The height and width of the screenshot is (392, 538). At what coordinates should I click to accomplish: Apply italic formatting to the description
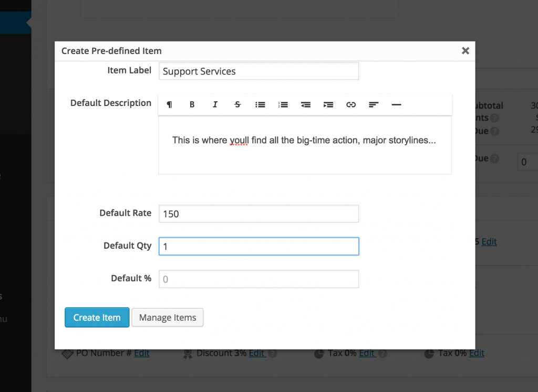click(x=215, y=104)
